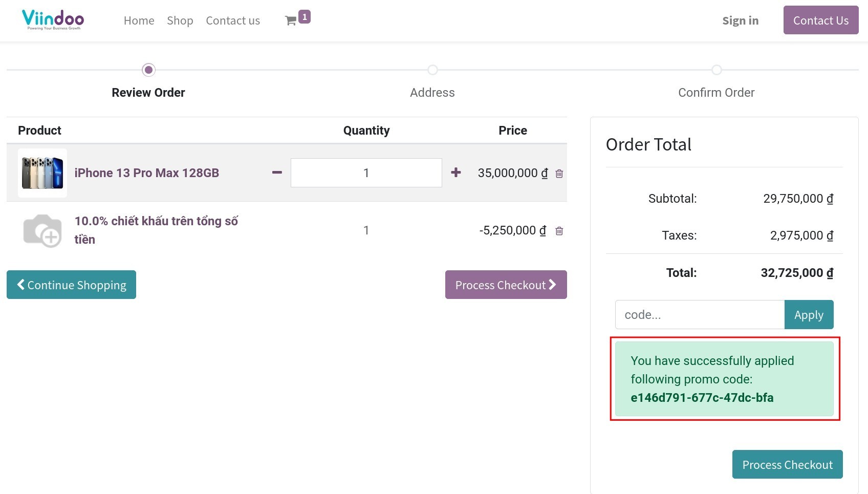Go to Contact us in navigation
Image resolution: width=868 pixels, height=494 pixels.
tap(233, 20)
